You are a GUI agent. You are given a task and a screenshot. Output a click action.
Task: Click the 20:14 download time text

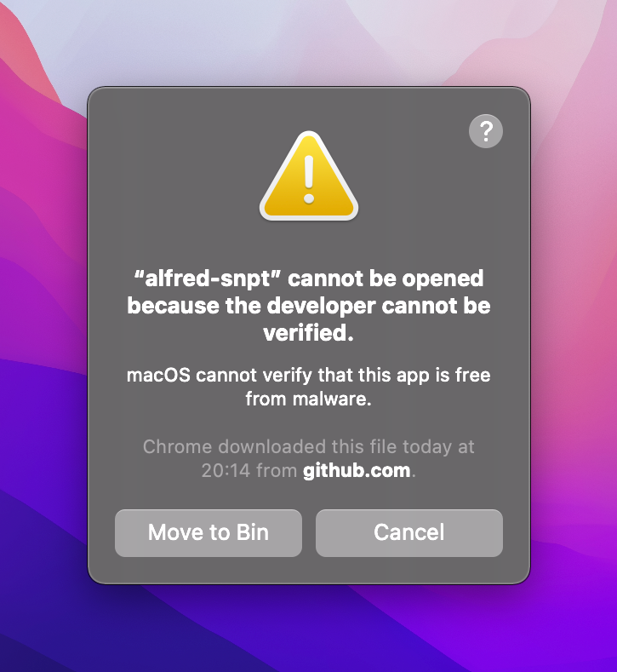226,471
